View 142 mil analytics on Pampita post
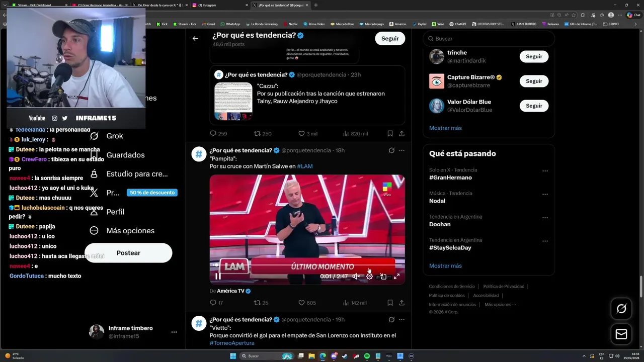This screenshot has height=362, width=644. [x=355, y=303]
